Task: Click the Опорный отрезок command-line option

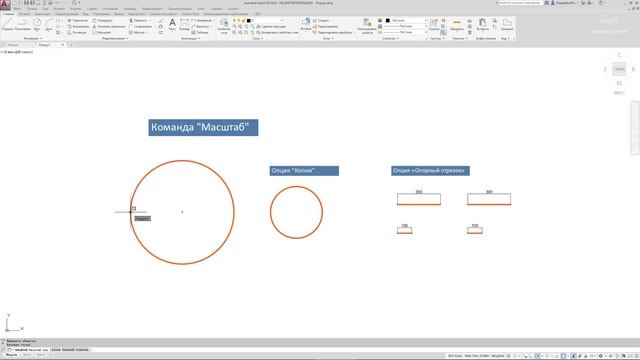Action: 74,350
